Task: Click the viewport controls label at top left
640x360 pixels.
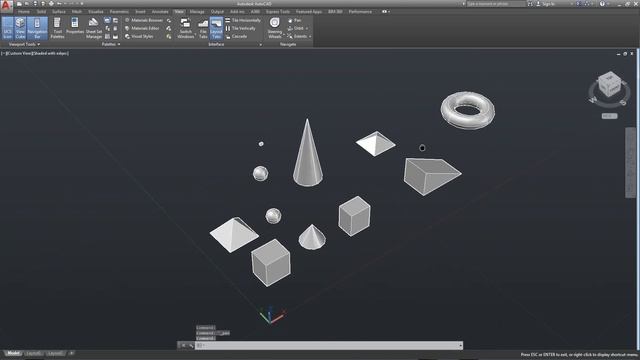Action: click(x=36, y=53)
